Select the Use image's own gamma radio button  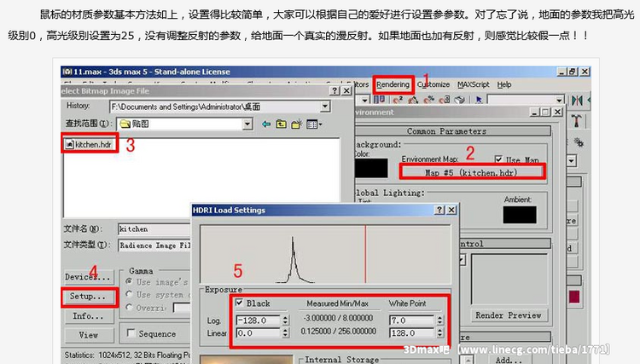point(129,281)
